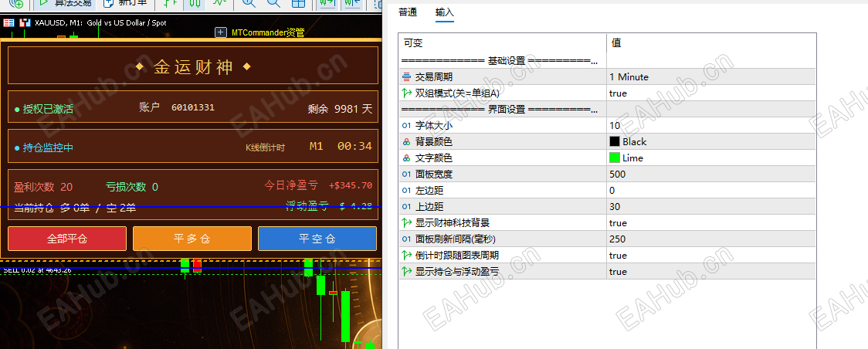Click the 显示财神科技背景 boolean icon
Image resolution: width=868 pixels, height=349 pixels.
(407, 223)
